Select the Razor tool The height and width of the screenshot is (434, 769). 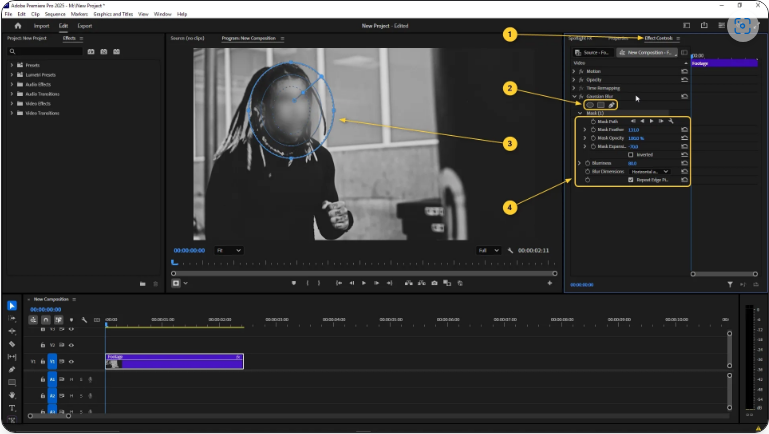tap(12, 344)
